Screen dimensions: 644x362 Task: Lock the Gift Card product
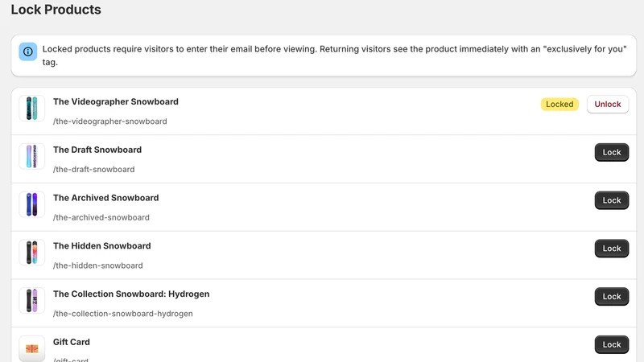click(612, 344)
